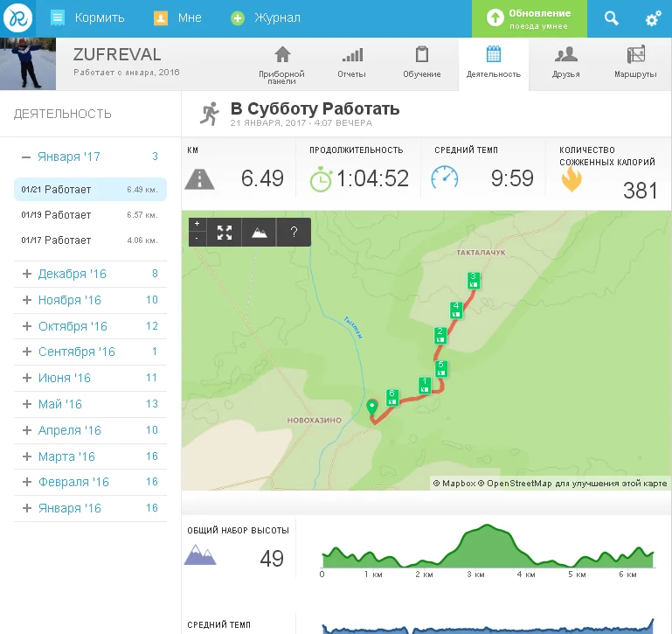672x634 pixels.
Task: Click the 1:04:52 duration value
Action: (x=372, y=178)
